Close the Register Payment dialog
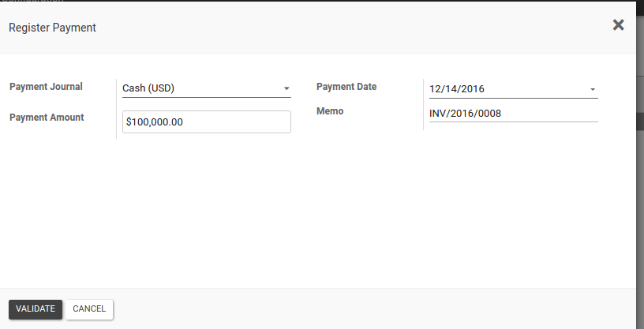 [x=618, y=25]
